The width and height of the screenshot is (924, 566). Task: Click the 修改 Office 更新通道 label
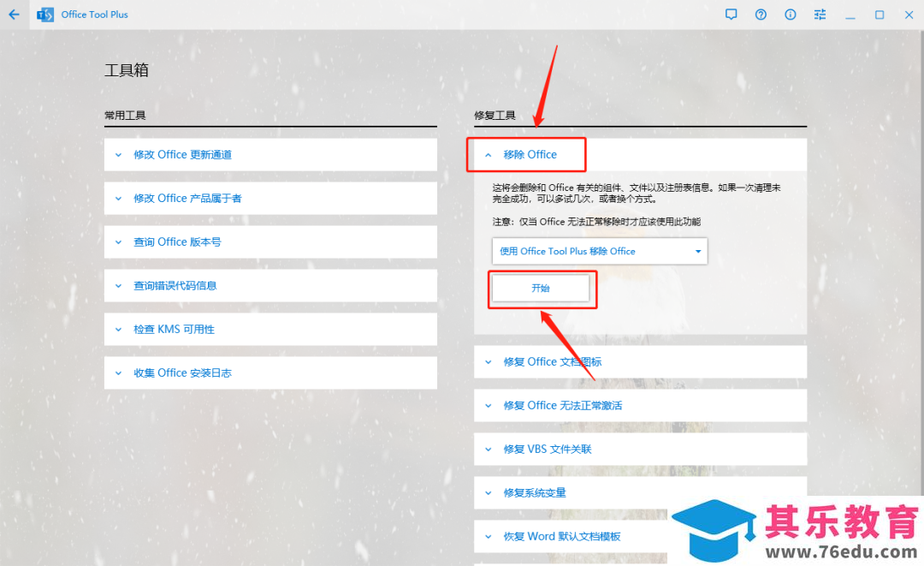pos(183,154)
